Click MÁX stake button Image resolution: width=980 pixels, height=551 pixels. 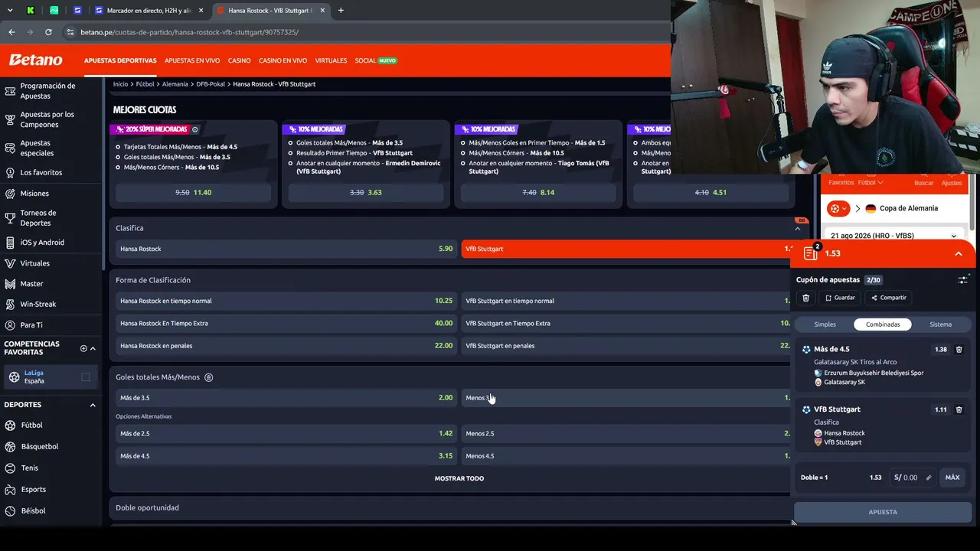pos(952,478)
